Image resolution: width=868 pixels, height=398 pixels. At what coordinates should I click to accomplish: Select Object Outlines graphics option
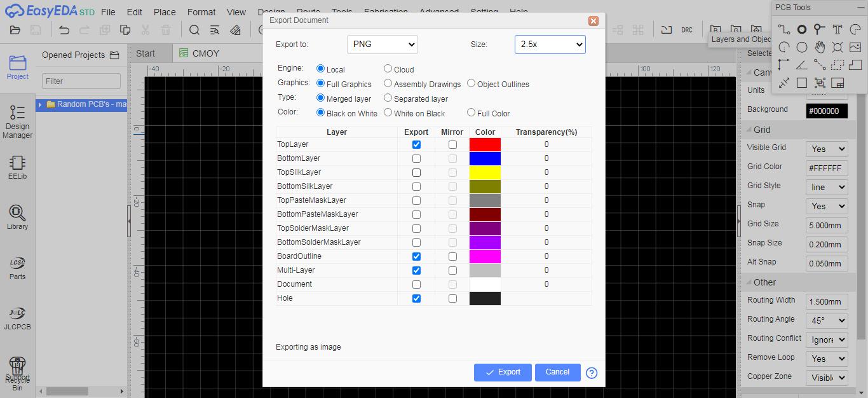coord(471,83)
